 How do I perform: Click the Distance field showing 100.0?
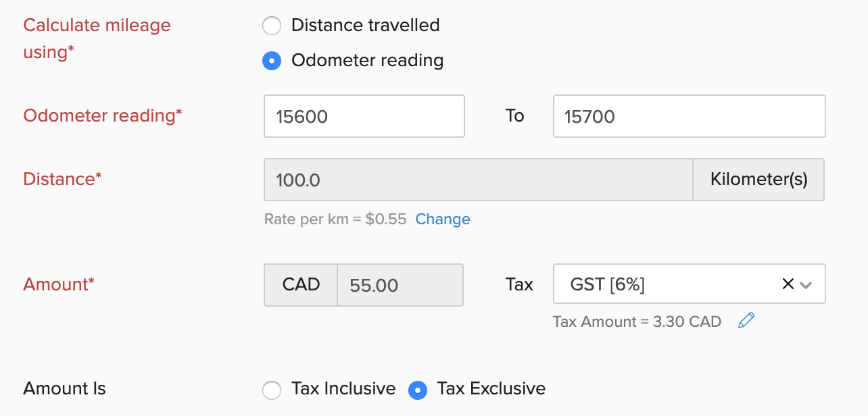pyautogui.click(x=477, y=180)
